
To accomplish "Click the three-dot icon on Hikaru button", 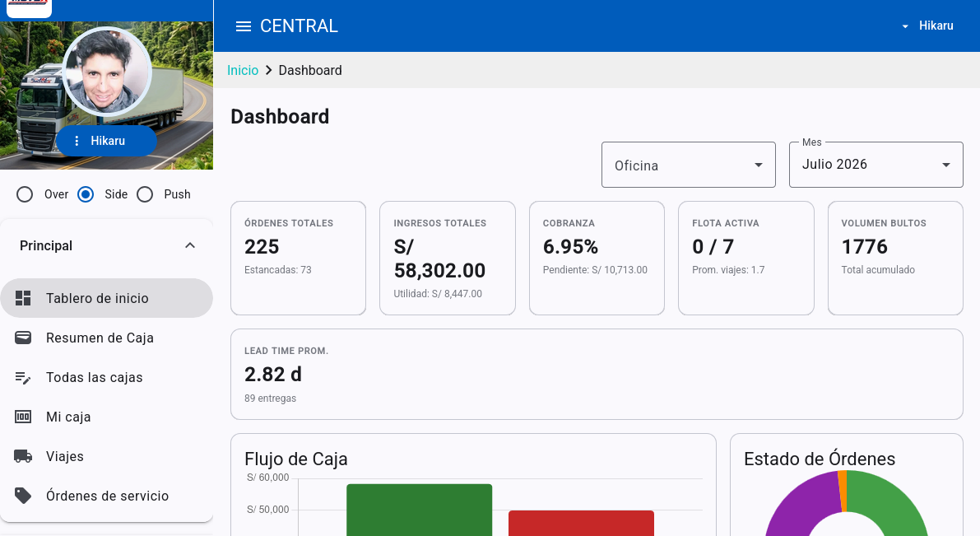I will point(77,142).
